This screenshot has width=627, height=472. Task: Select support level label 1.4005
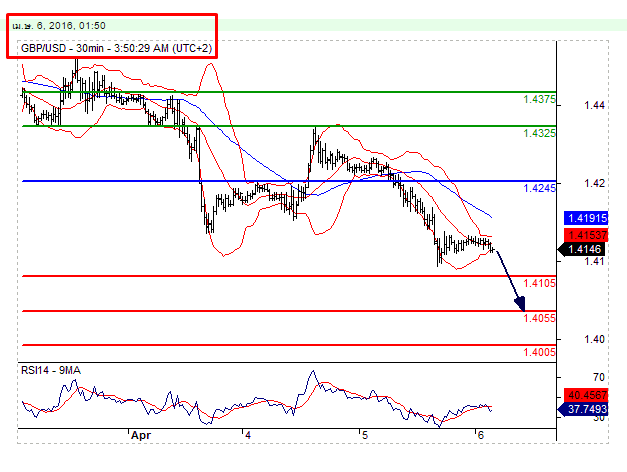tap(539, 352)
